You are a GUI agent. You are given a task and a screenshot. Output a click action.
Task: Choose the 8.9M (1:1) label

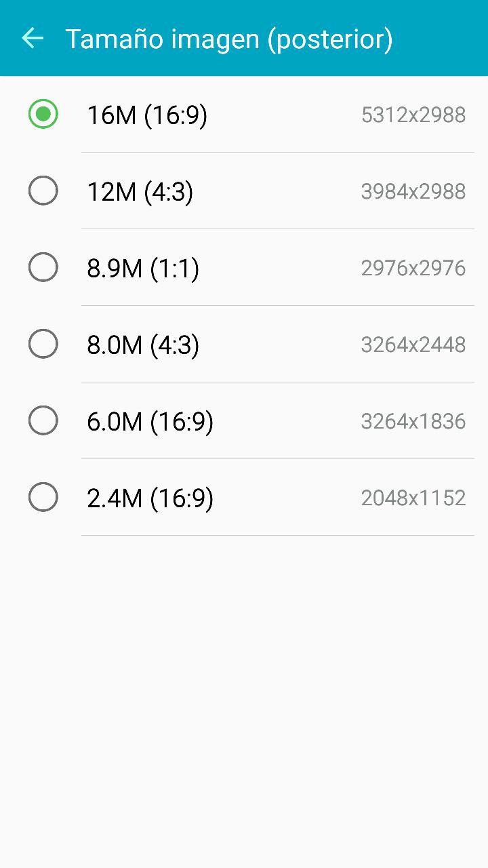[143, 269]
